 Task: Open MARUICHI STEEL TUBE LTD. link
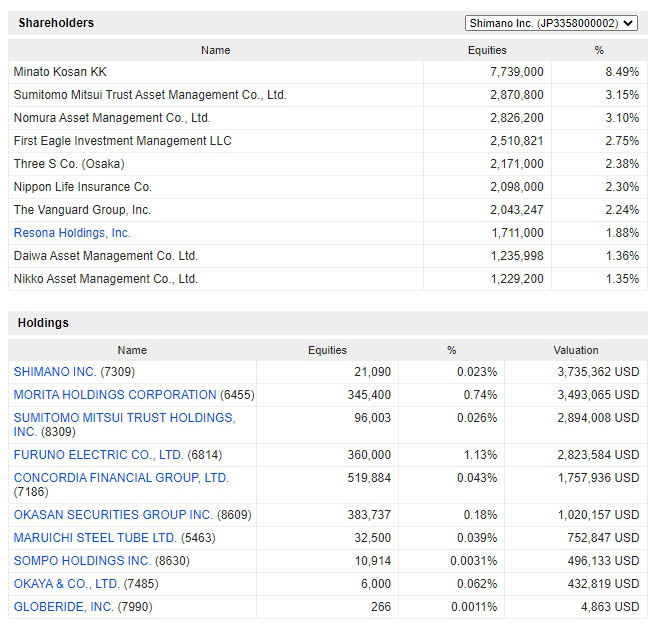coord(95,538)
